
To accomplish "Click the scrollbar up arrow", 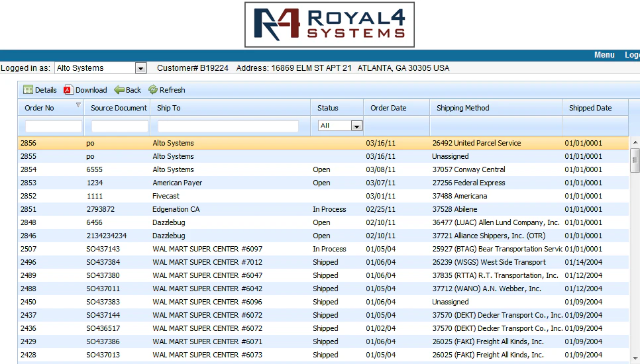I will pyautogui.click(x=635, y=142).
